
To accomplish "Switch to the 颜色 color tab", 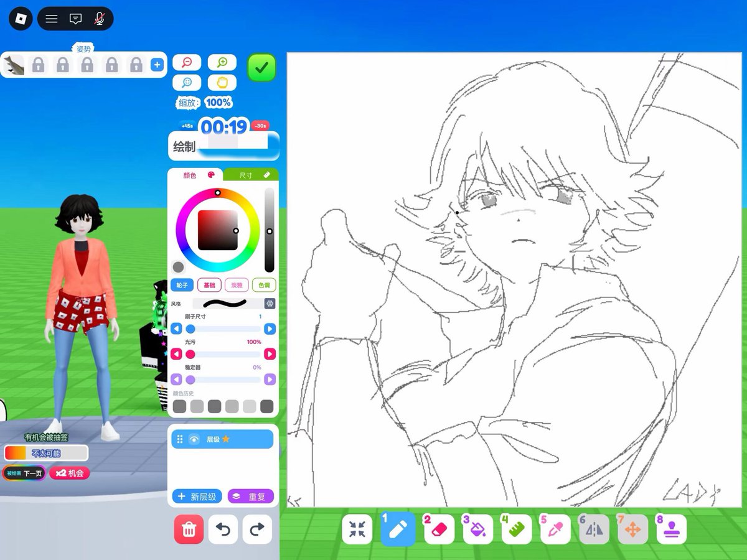I will (x=195, y=175).
